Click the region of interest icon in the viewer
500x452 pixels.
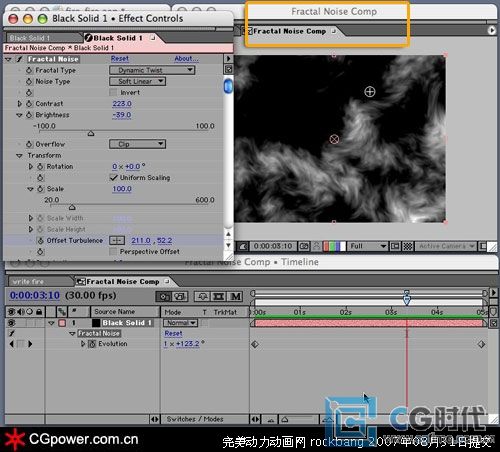coord(395,246)
